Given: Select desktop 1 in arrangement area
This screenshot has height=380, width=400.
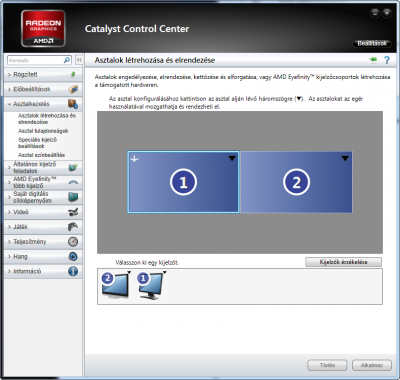Looking at the screenshot, I should [x=183, y=182].
